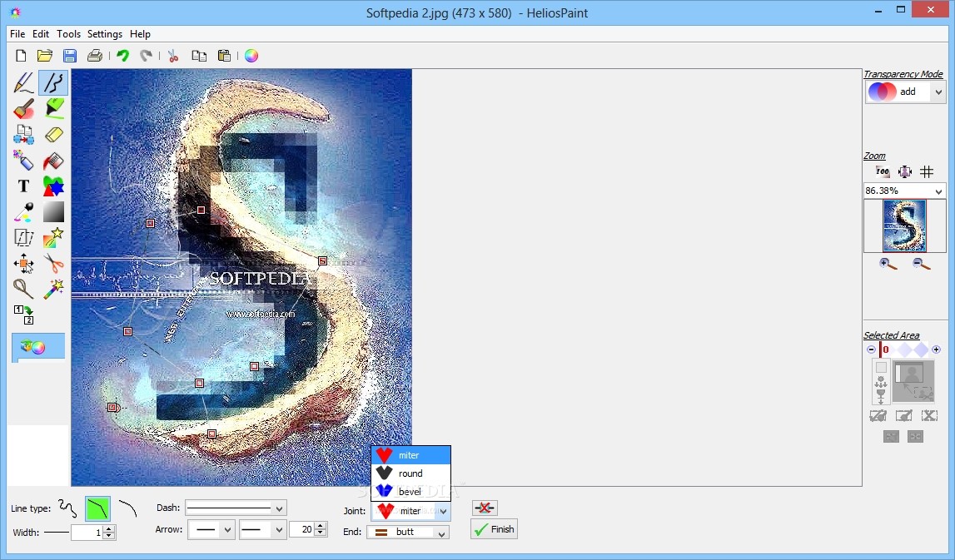Zoom out with magnifier minus

[x=921, y=264]
